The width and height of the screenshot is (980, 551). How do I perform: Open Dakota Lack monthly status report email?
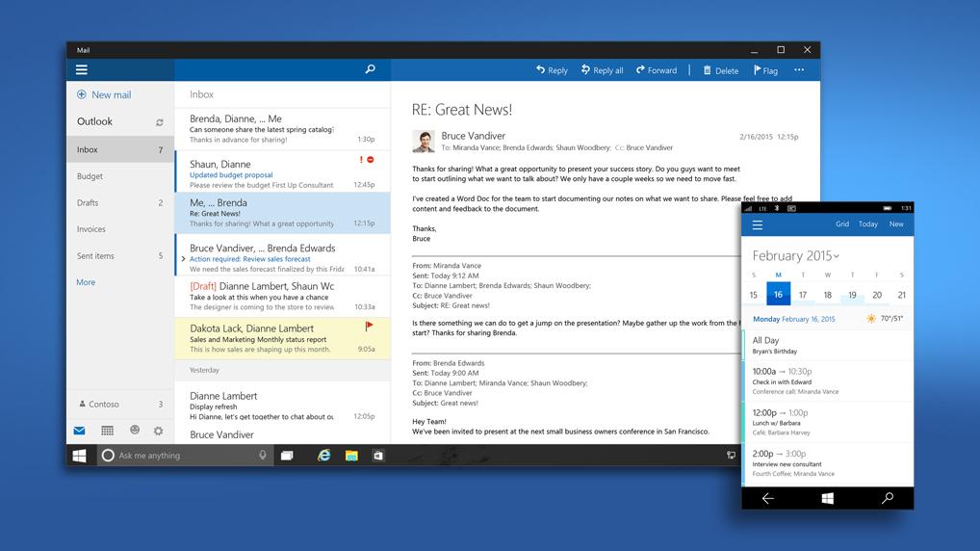click(x=282, y=338)
